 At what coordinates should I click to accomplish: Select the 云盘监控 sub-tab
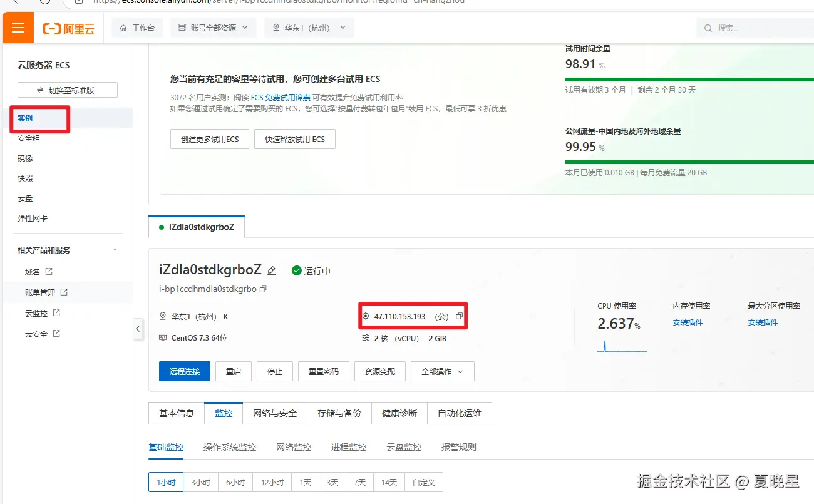point(404,447)
